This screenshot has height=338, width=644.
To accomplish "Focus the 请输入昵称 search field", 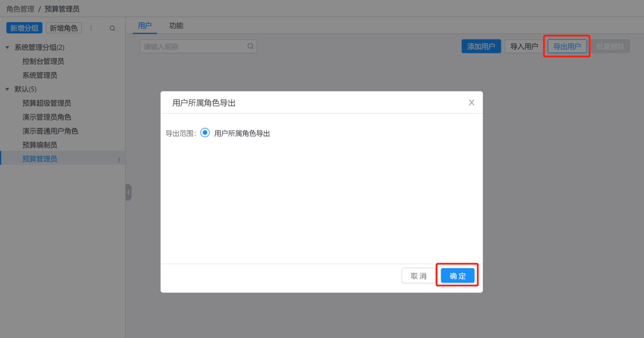I will point(193,46).
